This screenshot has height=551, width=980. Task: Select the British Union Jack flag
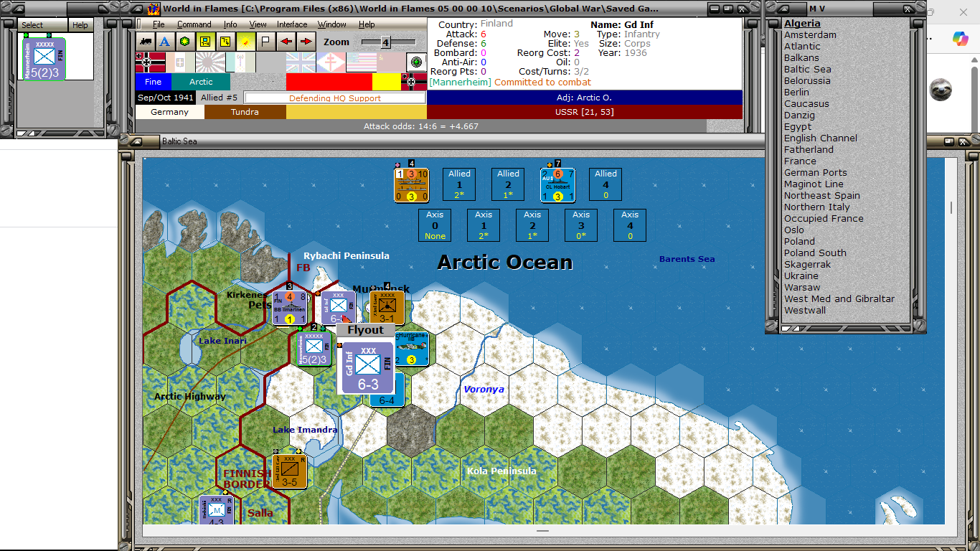pos(301,62)
